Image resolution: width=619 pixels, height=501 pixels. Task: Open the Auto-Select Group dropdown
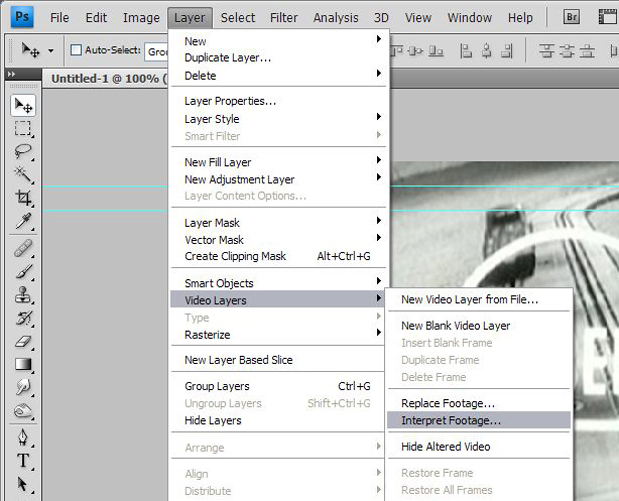[x=156, y=51]
